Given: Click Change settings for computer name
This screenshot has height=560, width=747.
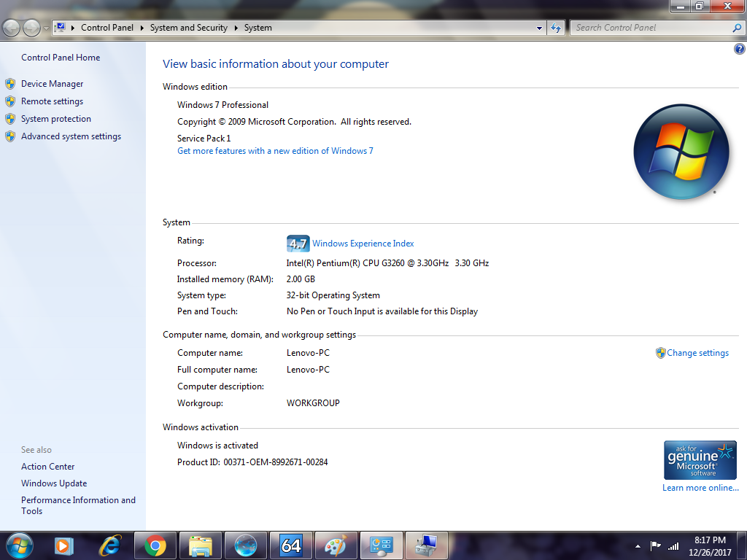Looking at the screenshot, I should tap(697, 353).
